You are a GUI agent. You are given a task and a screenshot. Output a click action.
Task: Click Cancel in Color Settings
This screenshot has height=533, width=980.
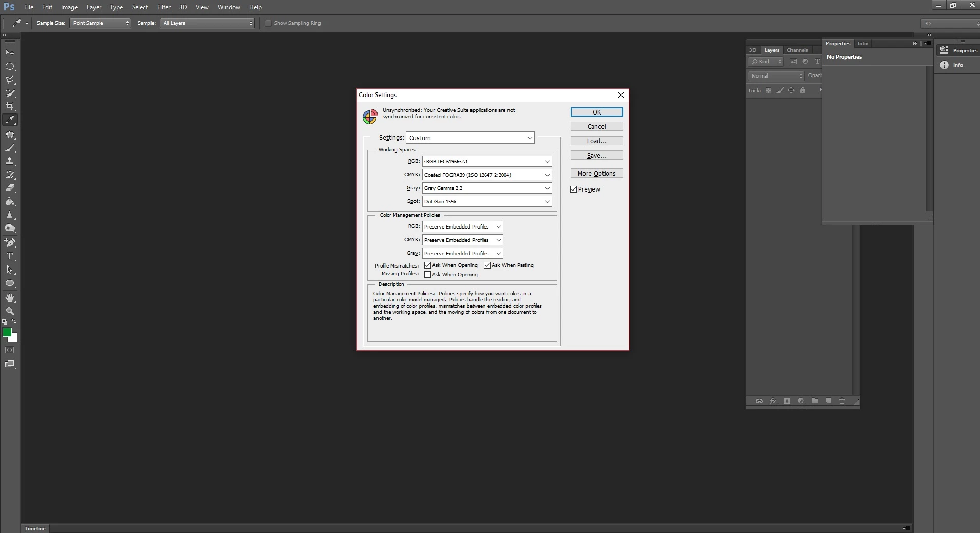tap(596, 126)
